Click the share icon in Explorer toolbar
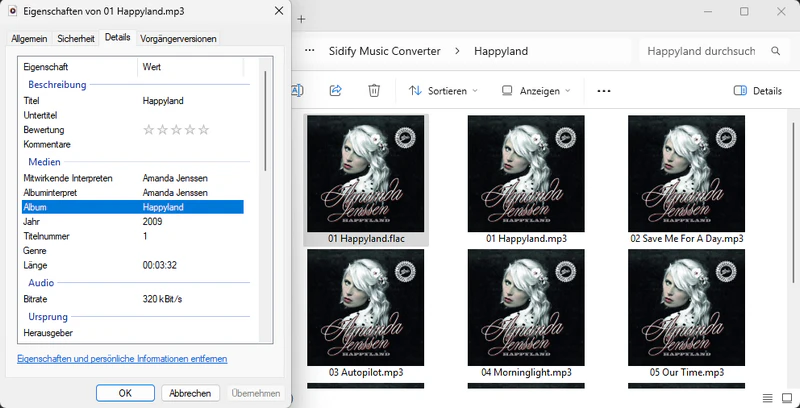Screen dimensions: 800x408 click(336, 91)
